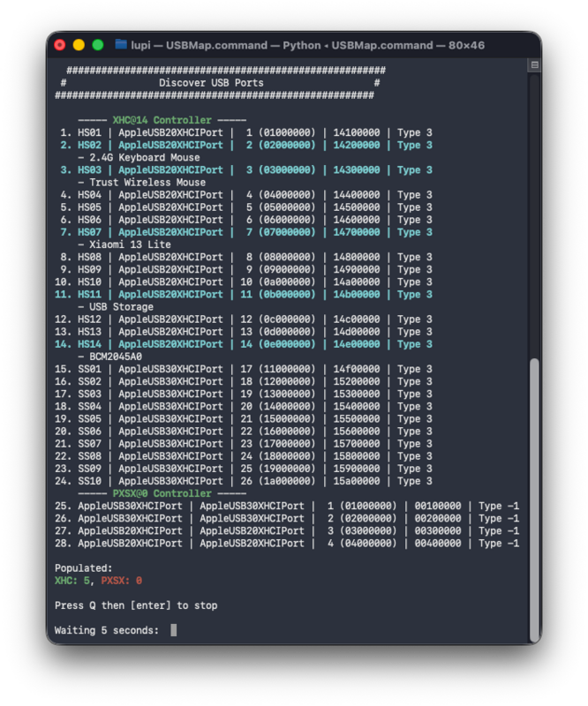588x706 pixels.
Task: Click the terminal vertical scrollbar thumb
Action: click(x=534, y=499)
